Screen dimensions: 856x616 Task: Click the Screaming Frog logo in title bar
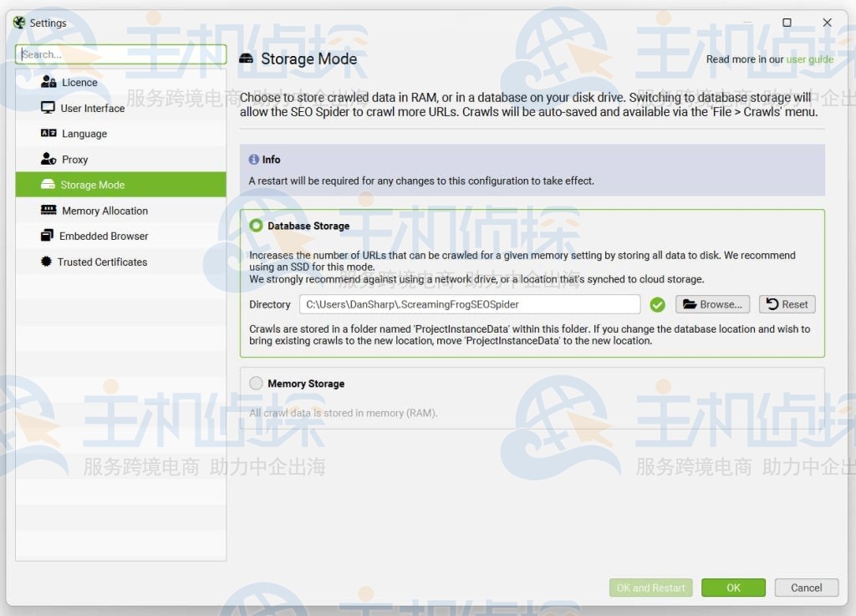[x=20, y=23]
